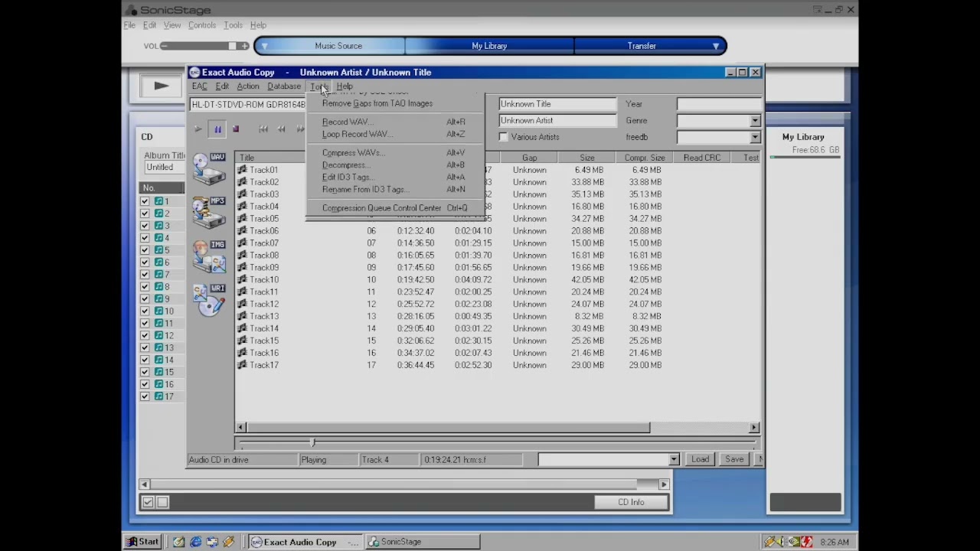Click the CD Info button
The width and height of the screenshot is (980, 551).
point(632,502)
